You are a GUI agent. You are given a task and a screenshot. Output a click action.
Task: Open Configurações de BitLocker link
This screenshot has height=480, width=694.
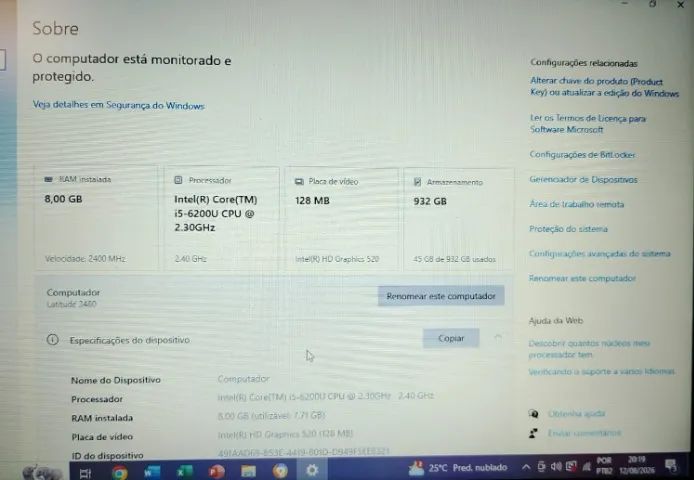click(582, 155)
